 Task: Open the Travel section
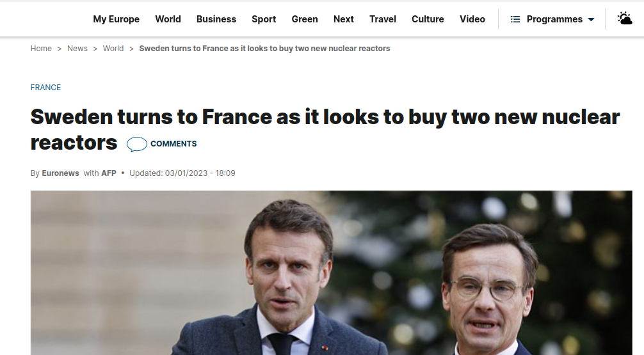383,19
